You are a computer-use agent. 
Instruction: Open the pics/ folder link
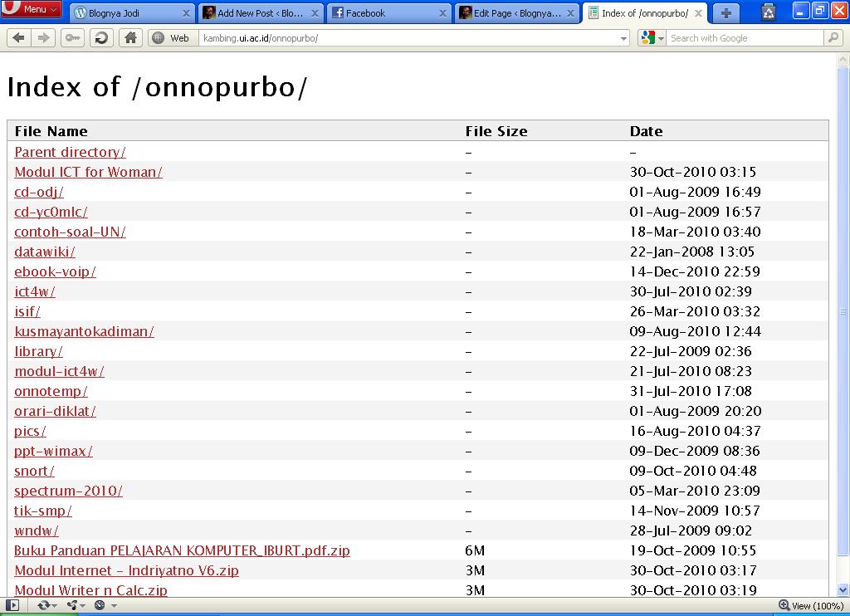[31, 432]
